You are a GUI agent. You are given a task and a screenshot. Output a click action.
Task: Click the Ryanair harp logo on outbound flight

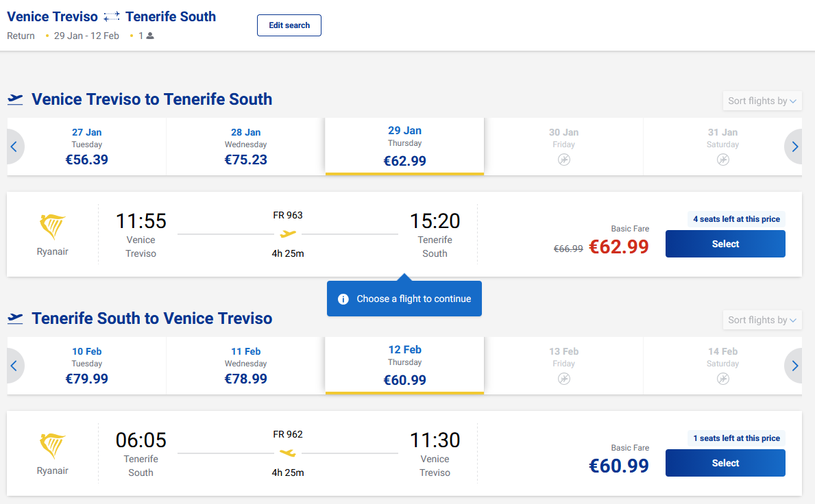(x=53, y=227)
